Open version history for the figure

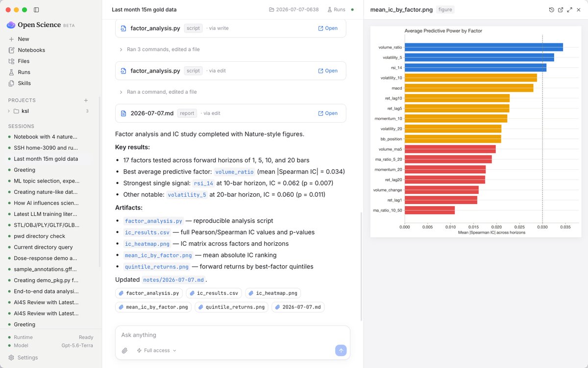tap(552, 10)
